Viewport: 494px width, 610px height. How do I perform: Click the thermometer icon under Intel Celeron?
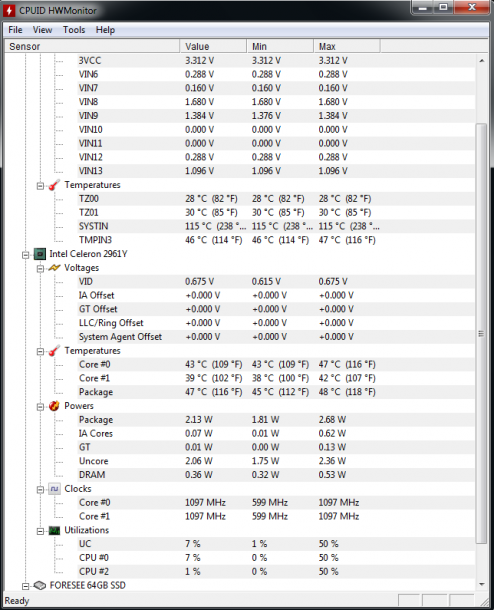[54, 351]
